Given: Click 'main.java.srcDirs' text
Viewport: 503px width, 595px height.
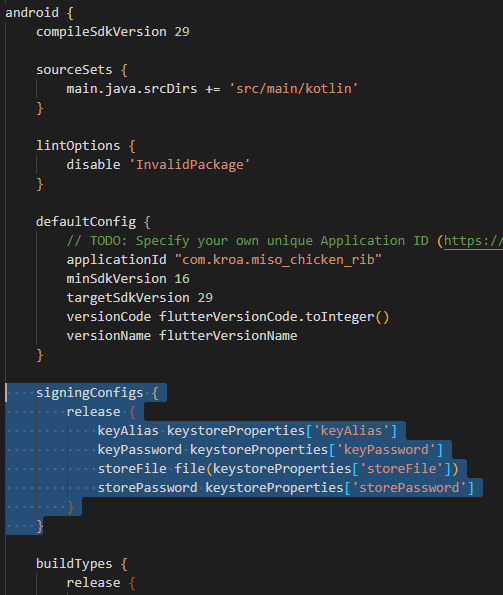Looking at the screenshot, I should click(132, 89).
